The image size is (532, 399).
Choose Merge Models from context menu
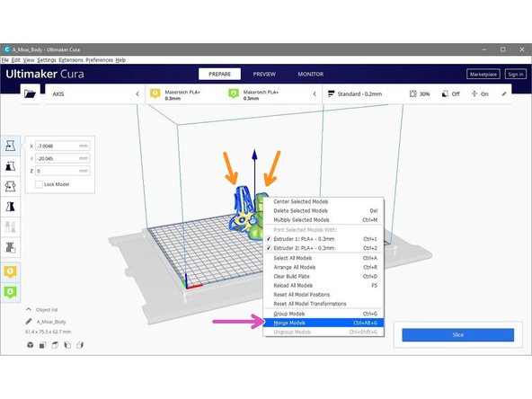coord(324,323)
